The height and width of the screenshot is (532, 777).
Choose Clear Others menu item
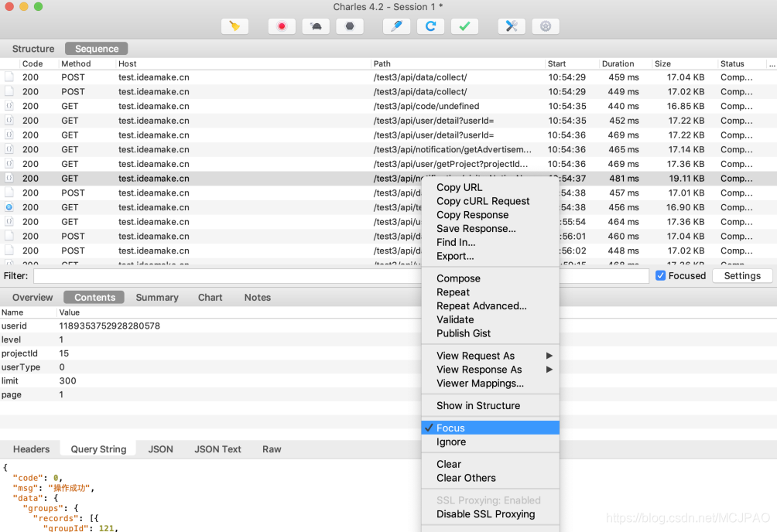tap(466, 478)
